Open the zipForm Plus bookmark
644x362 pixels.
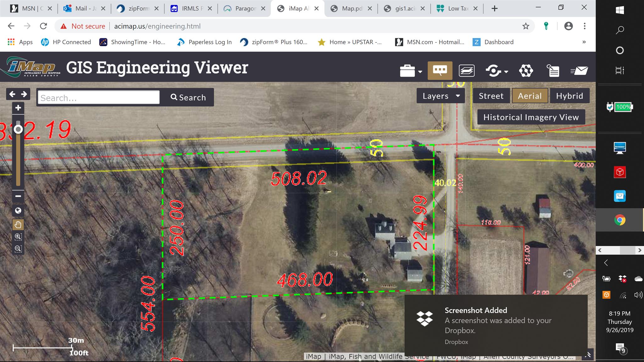pyautogui.click(x=274, y=42)
